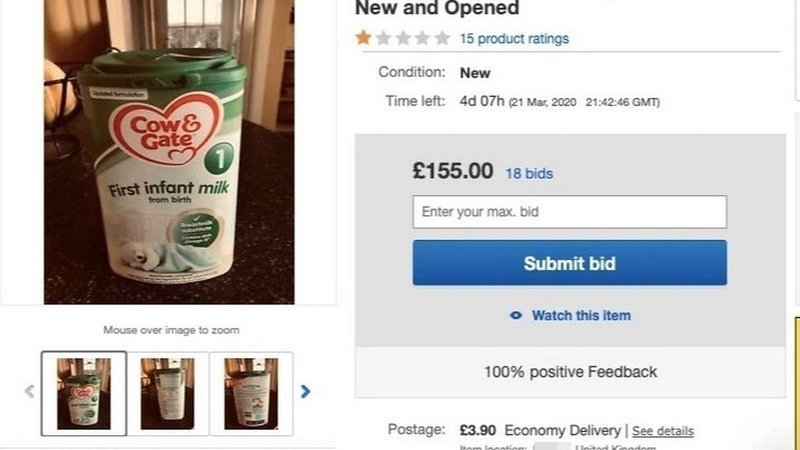View the 18 bids history link

529,173
